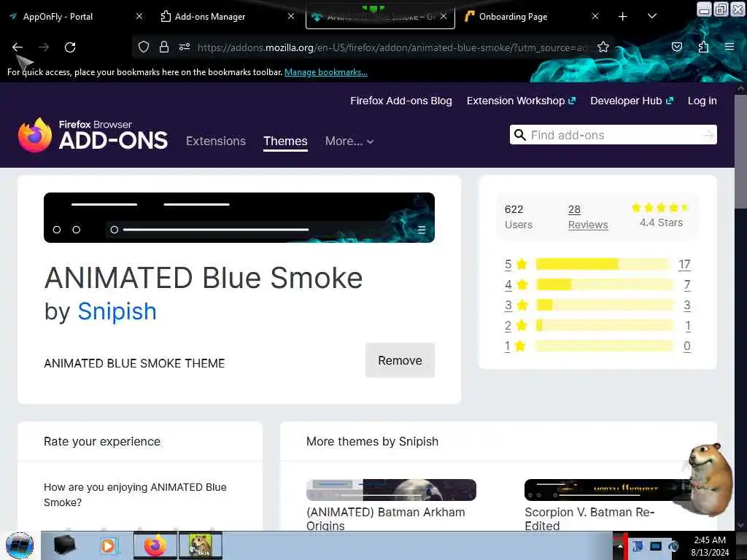Open the Extensions puzzle icon in toolbar
The height and width of the screenshot is (560, 747).
703,47
